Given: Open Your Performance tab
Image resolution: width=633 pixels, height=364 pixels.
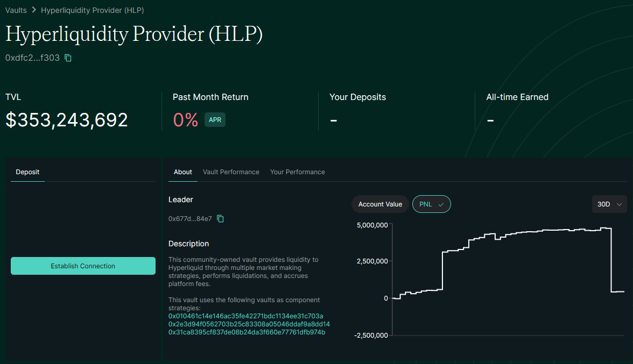Looking at the screenshot, I should coord(298,172).
